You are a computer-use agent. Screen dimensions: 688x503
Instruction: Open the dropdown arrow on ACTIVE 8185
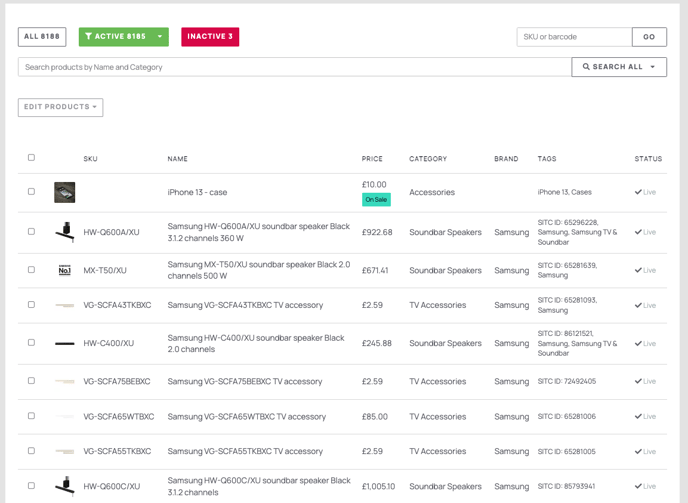click(160, 37)
